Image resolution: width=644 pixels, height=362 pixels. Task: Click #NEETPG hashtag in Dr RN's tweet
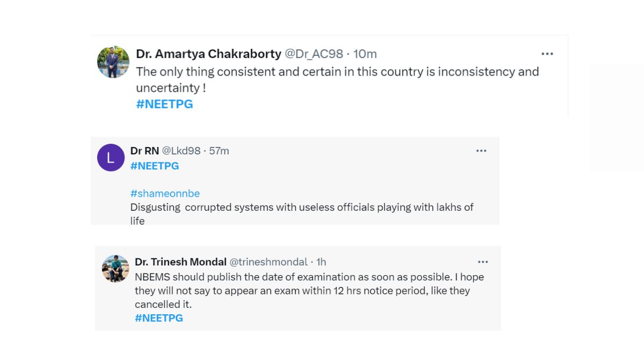[155, 166]
